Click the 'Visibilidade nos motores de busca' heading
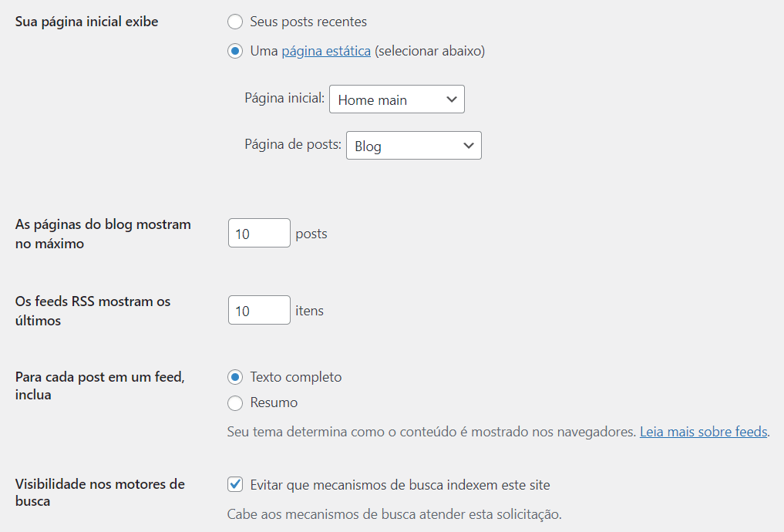The image size is (784, 532). tap(100, 493)
